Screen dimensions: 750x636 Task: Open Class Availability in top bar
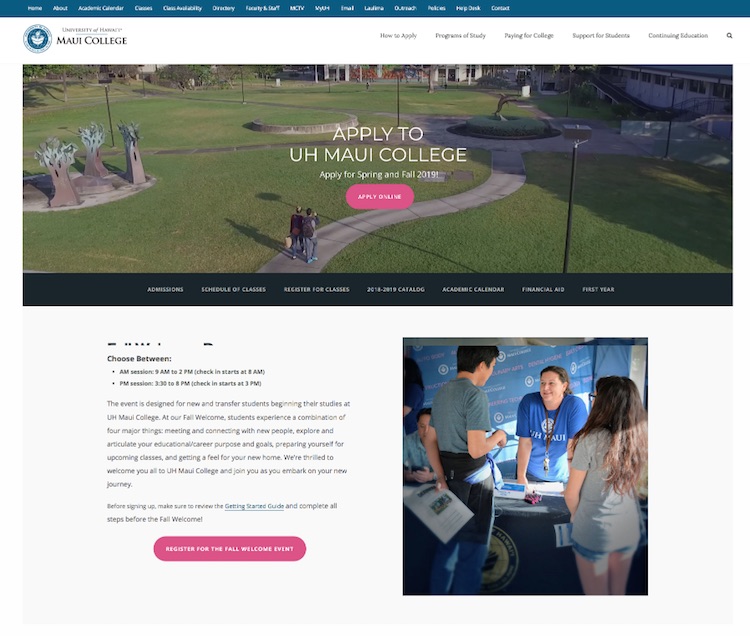coord(182,8)
